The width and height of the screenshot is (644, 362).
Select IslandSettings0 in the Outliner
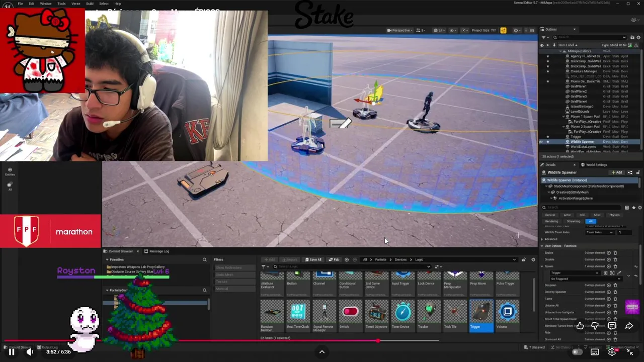(x=582, y=107)
